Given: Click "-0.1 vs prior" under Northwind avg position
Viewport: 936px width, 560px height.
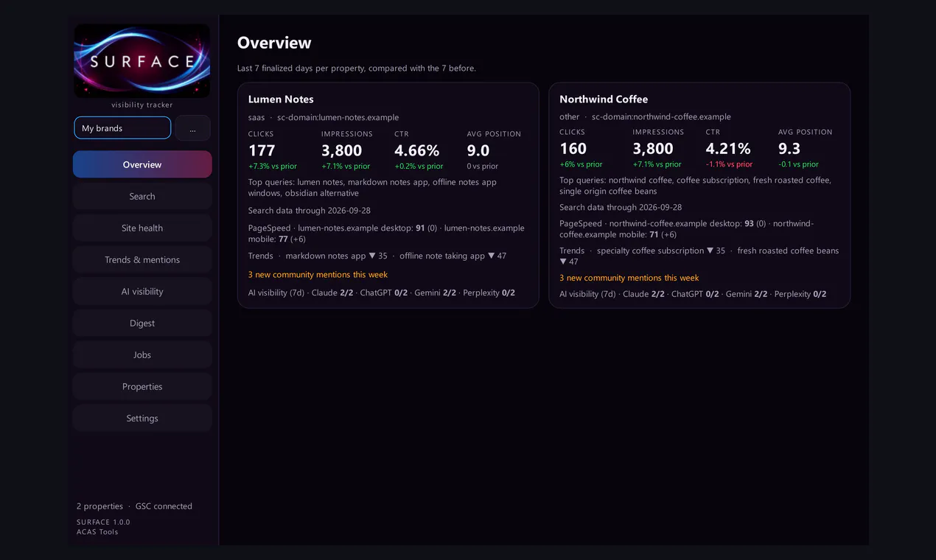Looking at the screenshot, I should [798, 164].
